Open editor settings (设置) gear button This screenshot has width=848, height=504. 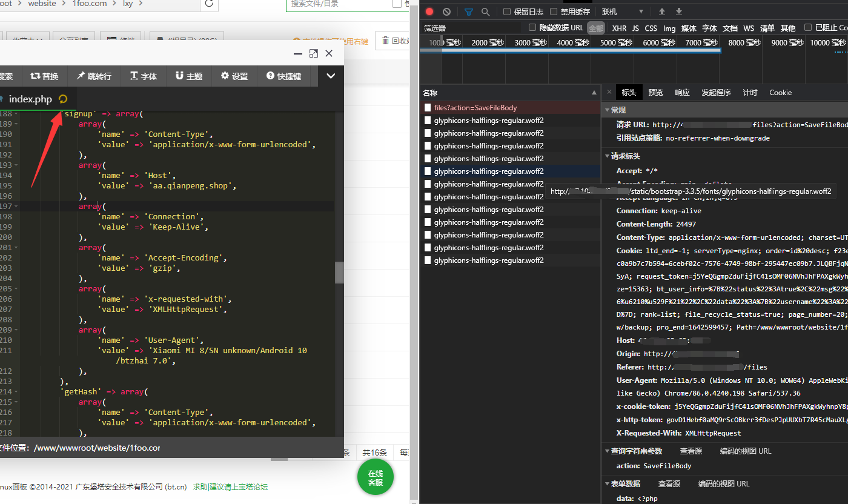tap(234, 76)
